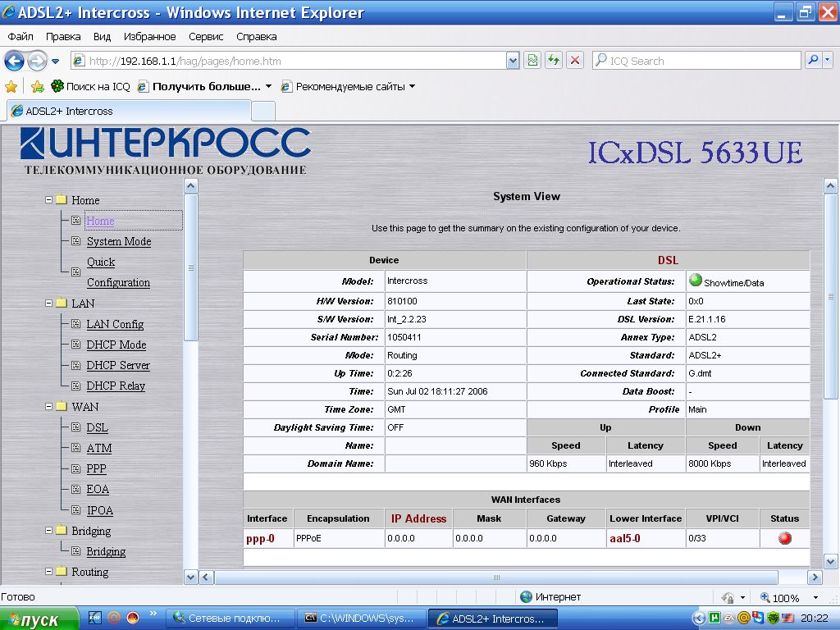This screenshot has height=630, width=840.
Task: Open the DHCP Server page link
Action: (118, 365)
